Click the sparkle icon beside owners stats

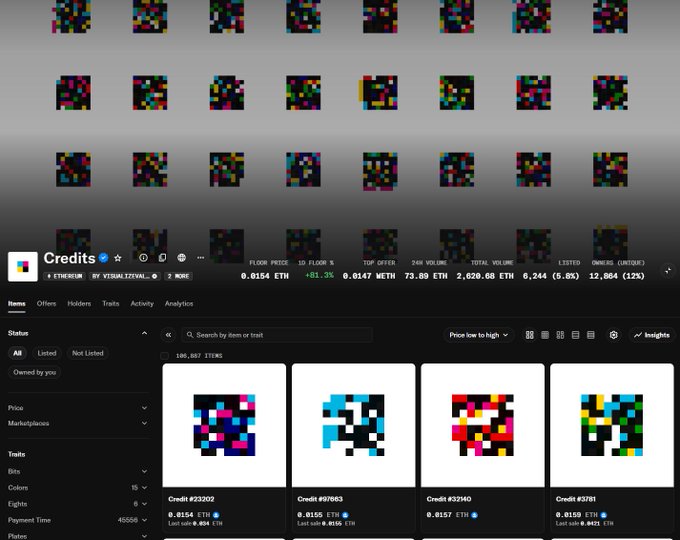668,271
